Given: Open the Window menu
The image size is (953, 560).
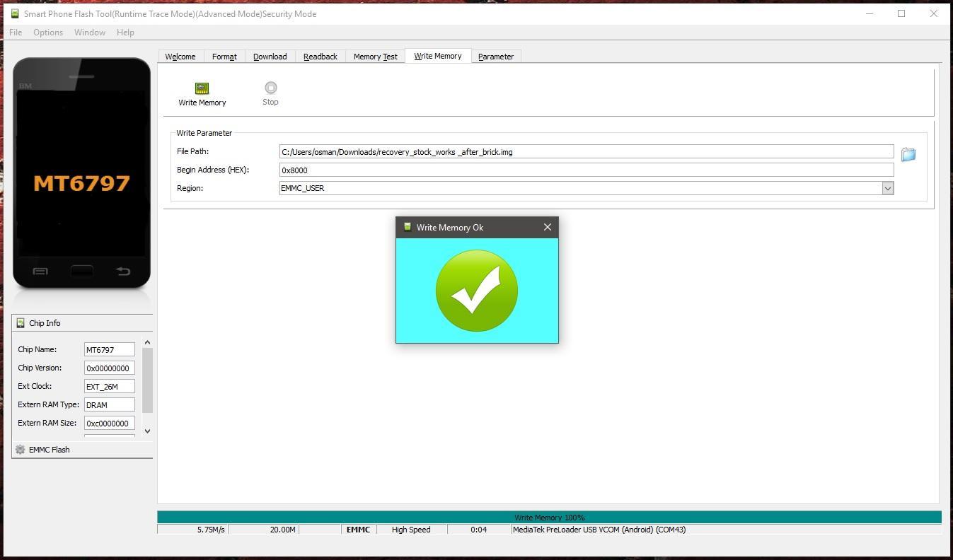Looking at the screenshot, I should [90, 33].
